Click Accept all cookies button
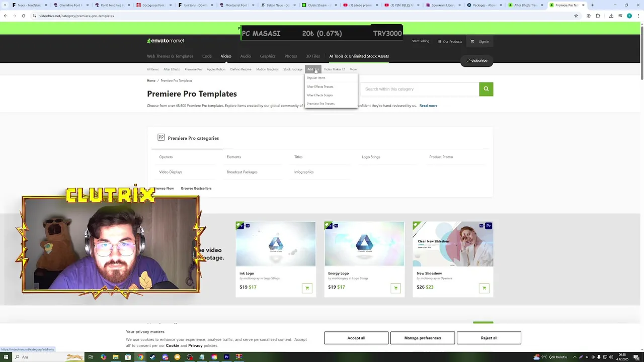The image size is (644, 362). click(356, 338)
